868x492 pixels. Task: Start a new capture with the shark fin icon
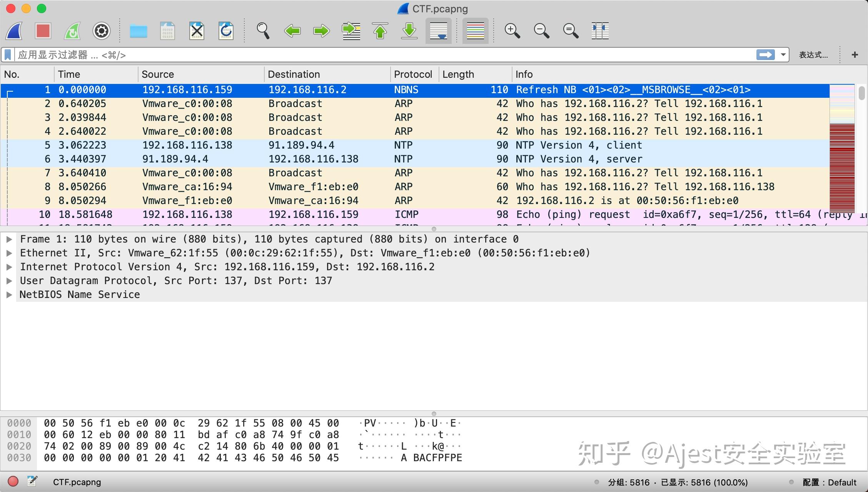pyautogui.click(x=14, y=31)
